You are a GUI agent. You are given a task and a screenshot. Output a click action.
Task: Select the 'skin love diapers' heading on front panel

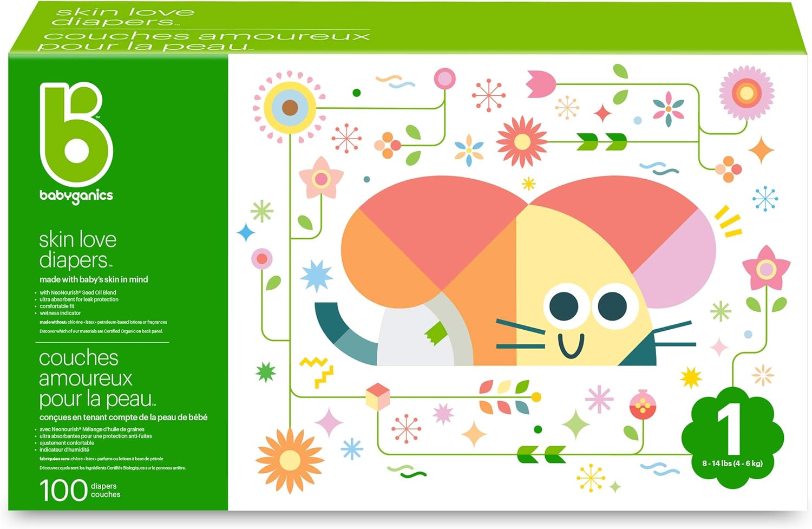(x=77, y=250)
